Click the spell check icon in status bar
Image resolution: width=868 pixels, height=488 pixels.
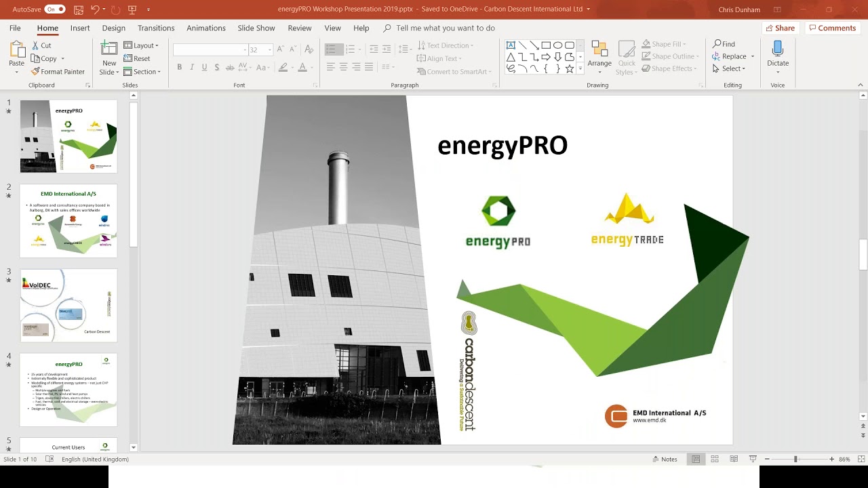tap(50, 459)
